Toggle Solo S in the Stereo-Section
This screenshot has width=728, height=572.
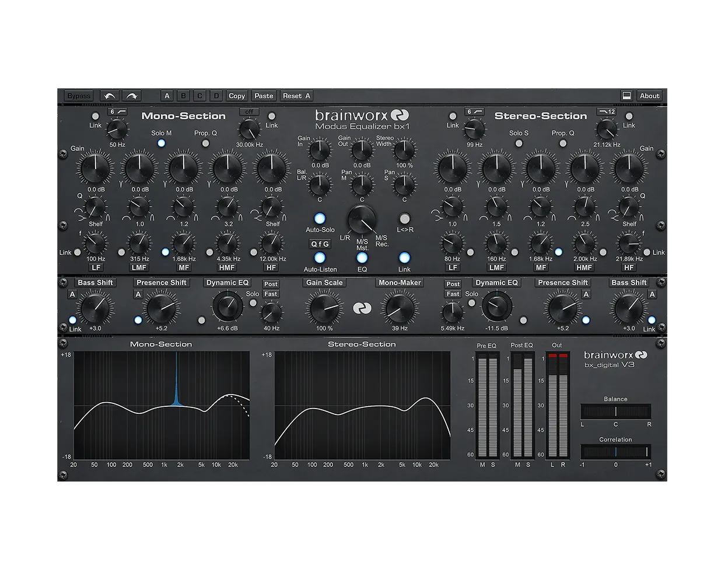pos(517,143)
